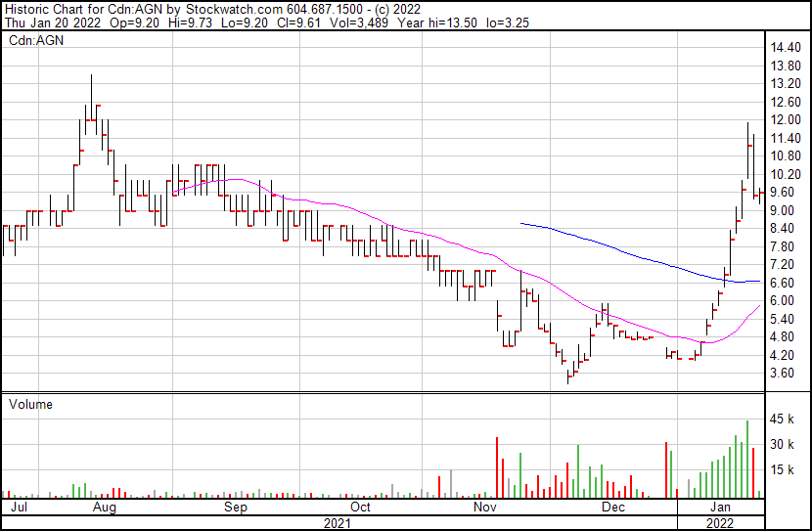The image size is (812, 531).
Task: Click the tallest green volume bar in January
Action: click(747, 459)
